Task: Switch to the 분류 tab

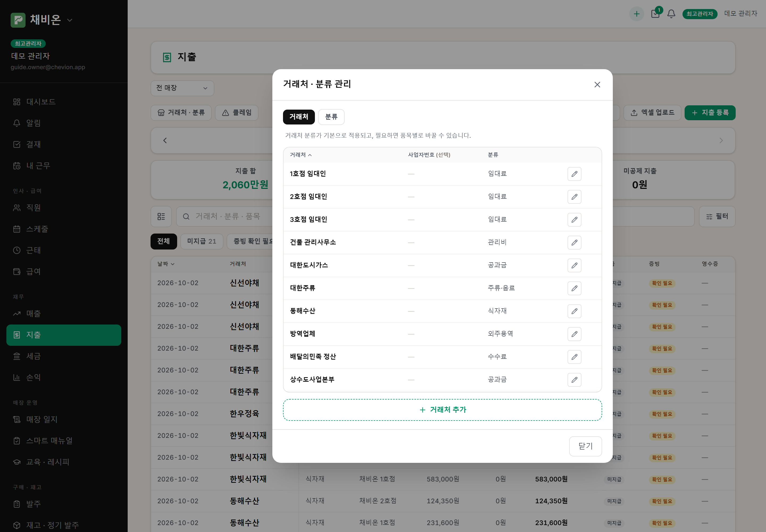Action: coord(331,117)
